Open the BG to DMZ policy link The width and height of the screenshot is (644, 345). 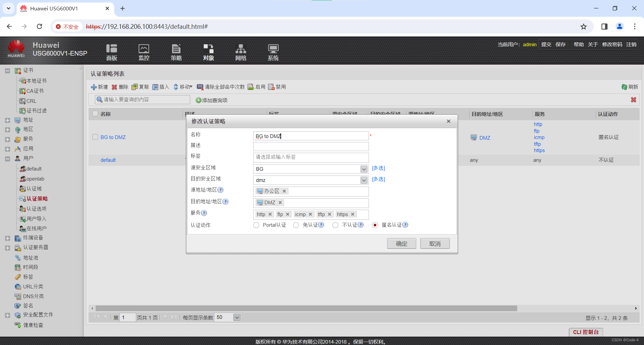(113, 137)
